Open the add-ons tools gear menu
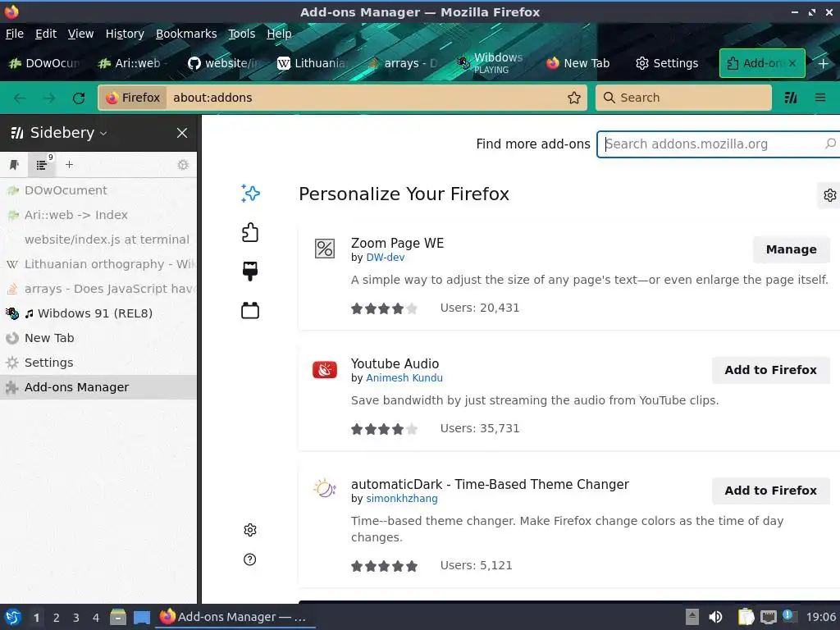 point(829,195)
